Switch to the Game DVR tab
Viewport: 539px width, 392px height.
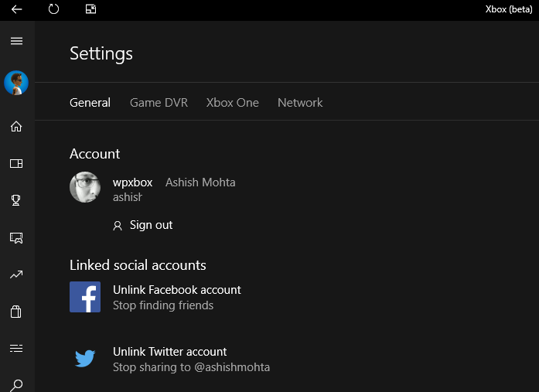(x=159, y=102)
